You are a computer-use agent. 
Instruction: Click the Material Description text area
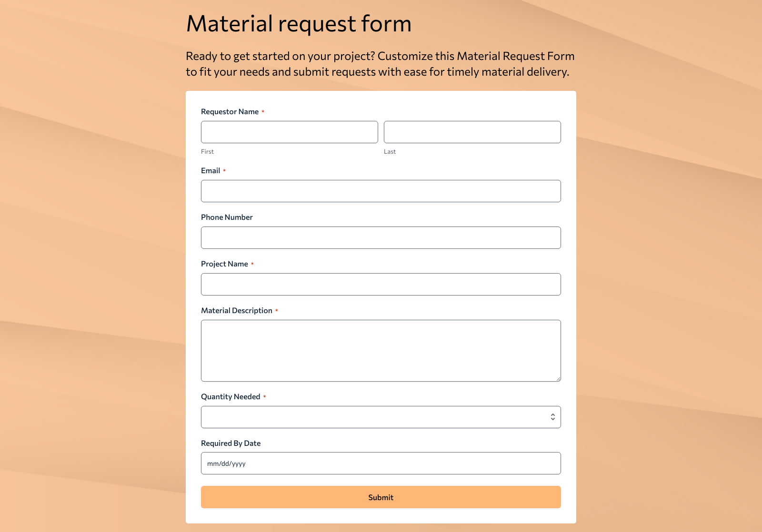pos(381,350)
